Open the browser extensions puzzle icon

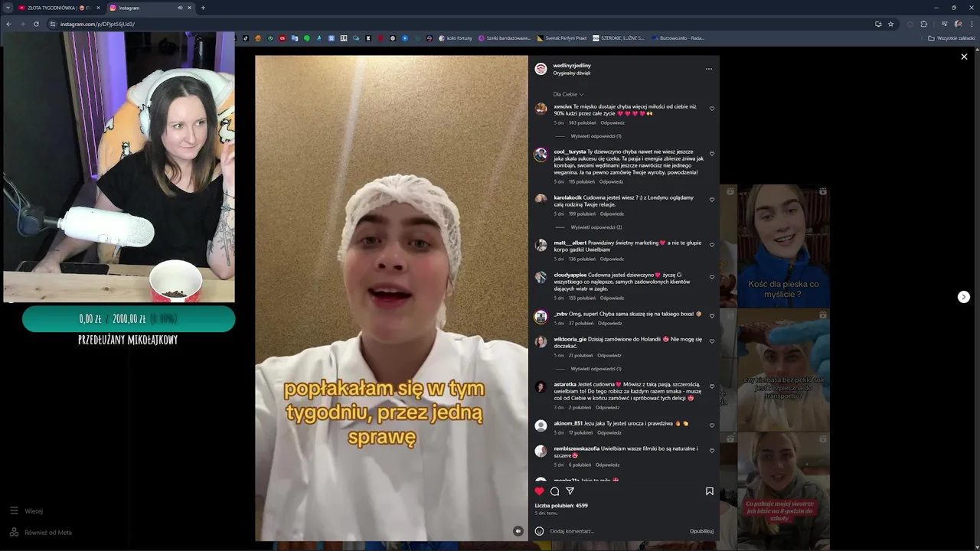point(924,24)
